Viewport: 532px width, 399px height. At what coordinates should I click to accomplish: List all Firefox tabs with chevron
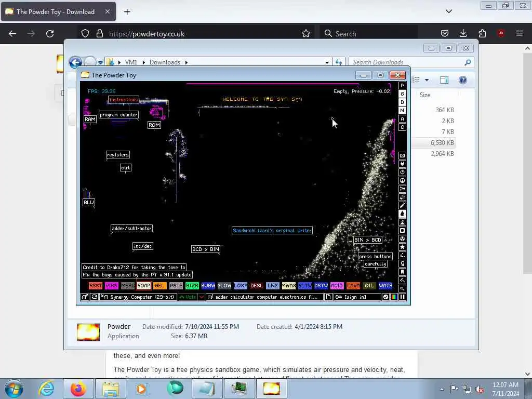[449, 11]
